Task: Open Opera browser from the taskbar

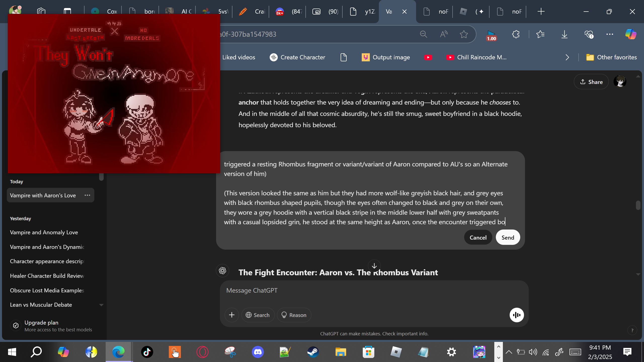Action: coord(202,352)
